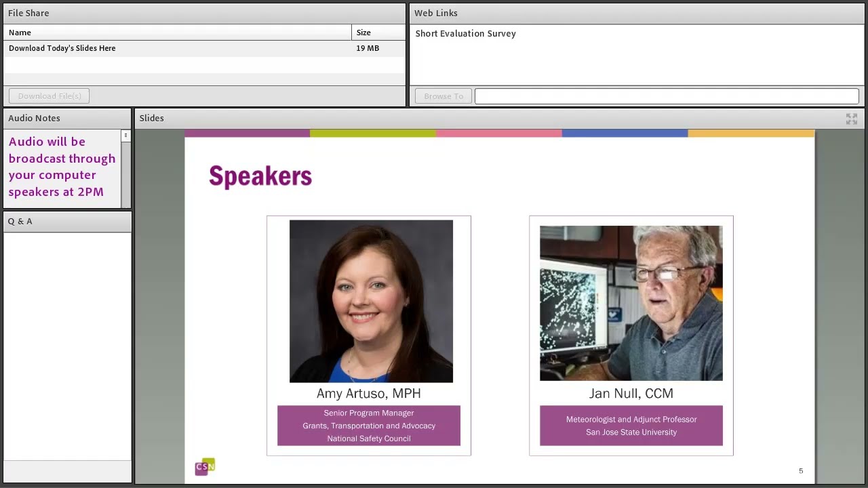Select the Short Evaluation Survey link
The width and height of the screenshot is (868, 488).
465,33
